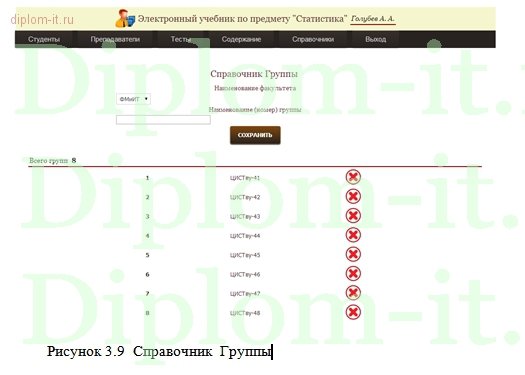525x375 pixels.
Task: Click delete icon for ЦИСТву-45
Action: 353,254
